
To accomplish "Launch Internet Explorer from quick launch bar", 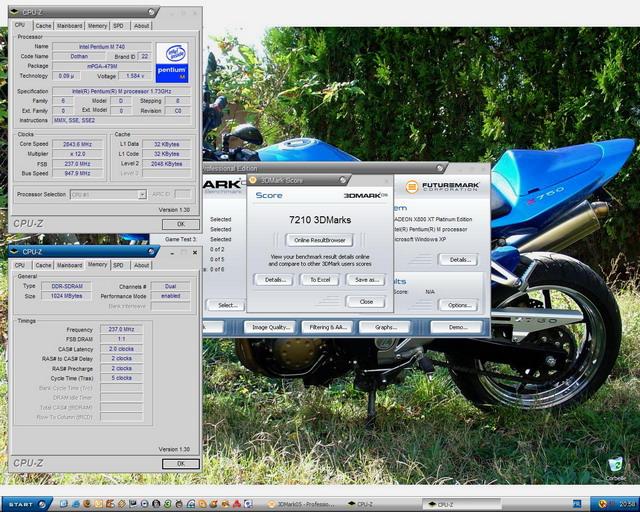I will click(x=76, y=504).
